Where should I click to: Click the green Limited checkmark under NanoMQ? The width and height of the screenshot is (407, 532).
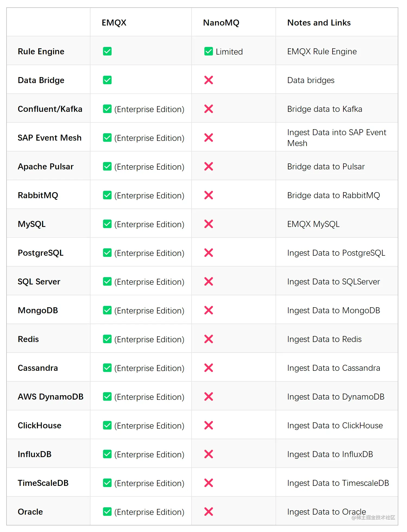pyautogui.click(x=209, y=51)
